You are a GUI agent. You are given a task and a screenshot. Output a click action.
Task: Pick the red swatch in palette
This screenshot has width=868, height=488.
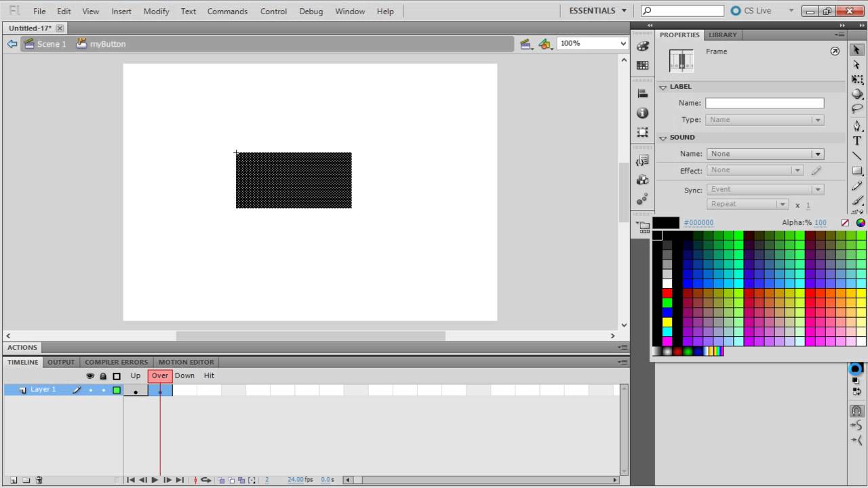click(667, 293)
